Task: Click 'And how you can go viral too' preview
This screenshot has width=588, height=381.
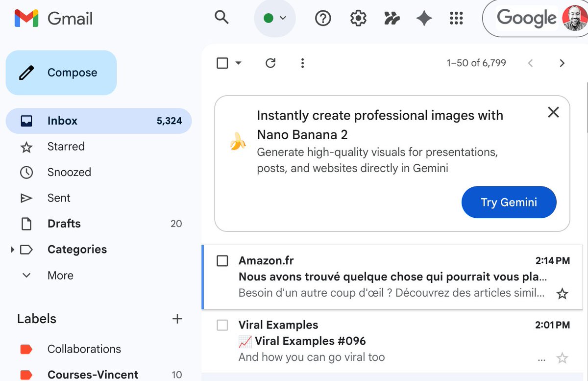Action: [x=312, y=357]
